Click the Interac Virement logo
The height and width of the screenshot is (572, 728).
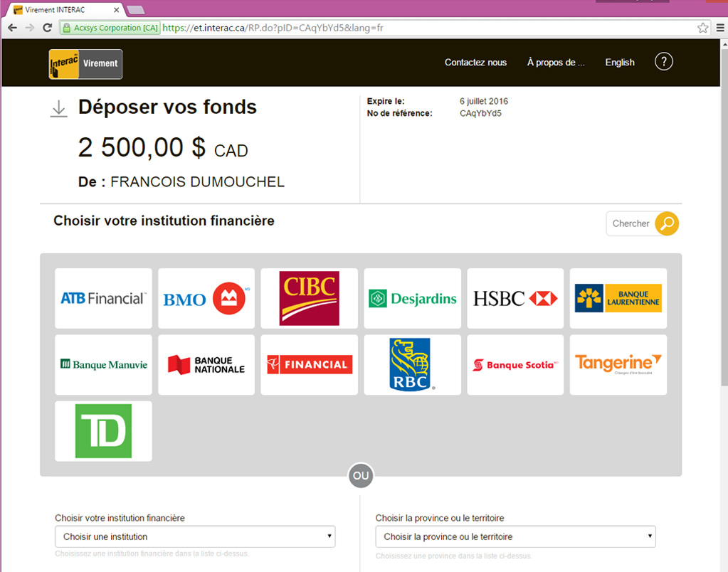[85, 63]
